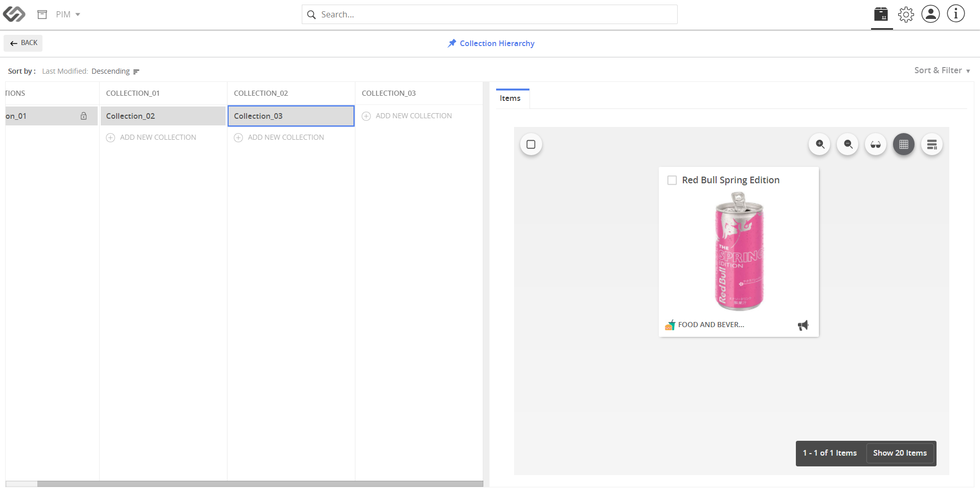This screenshot has width=980, height=493.
Task: Open the user profile icon
Action: click(930, 14)
